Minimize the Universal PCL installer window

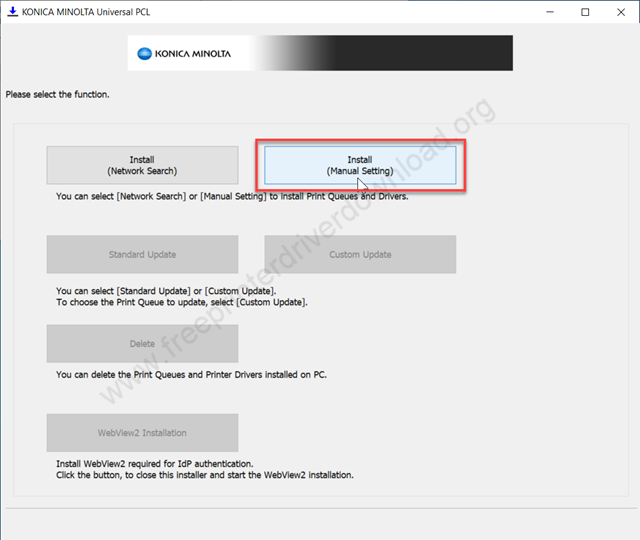click(x=550, y=12)
